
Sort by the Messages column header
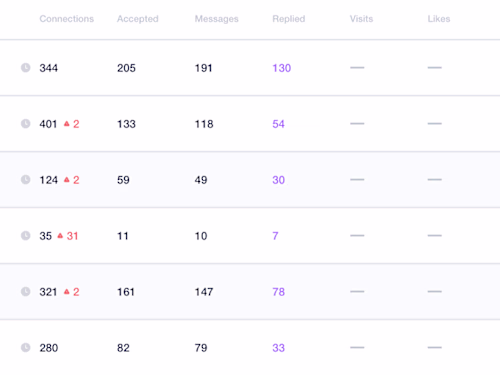[217, 19]
